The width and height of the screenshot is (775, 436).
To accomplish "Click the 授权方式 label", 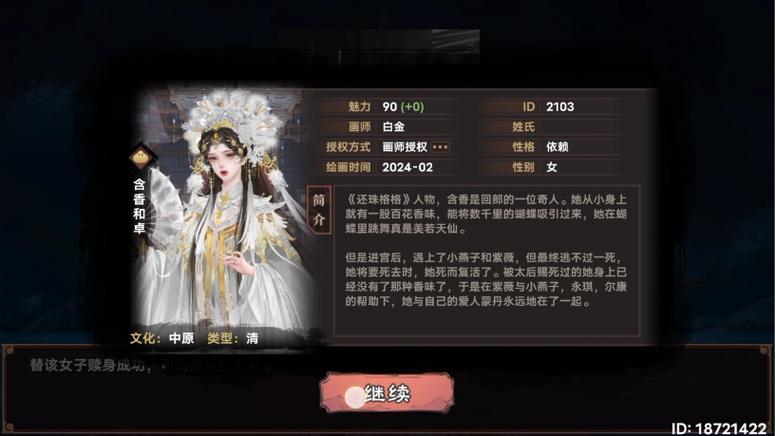I will point(348,147).
